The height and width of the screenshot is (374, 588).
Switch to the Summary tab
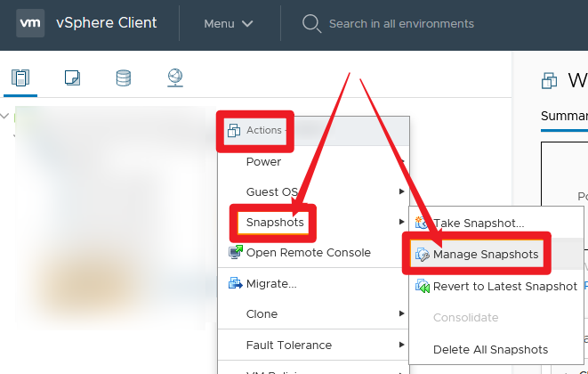564,116
